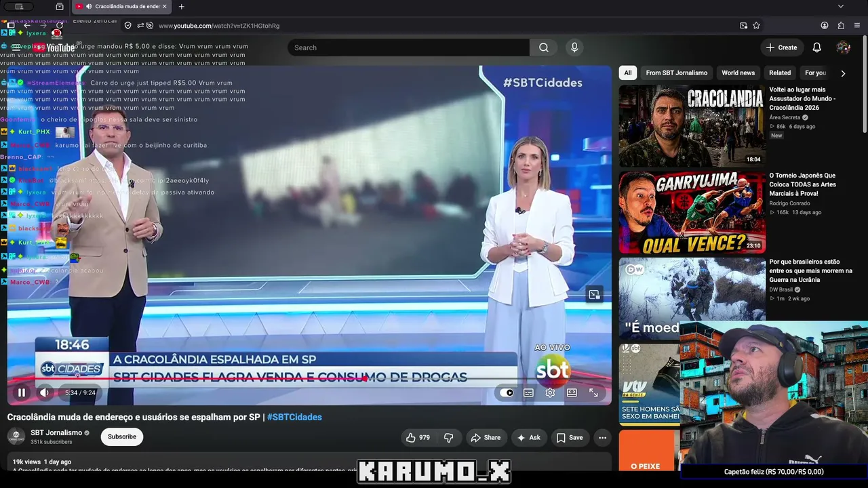
Task: Toggle the autoplay switch
Action: [507, 392]
